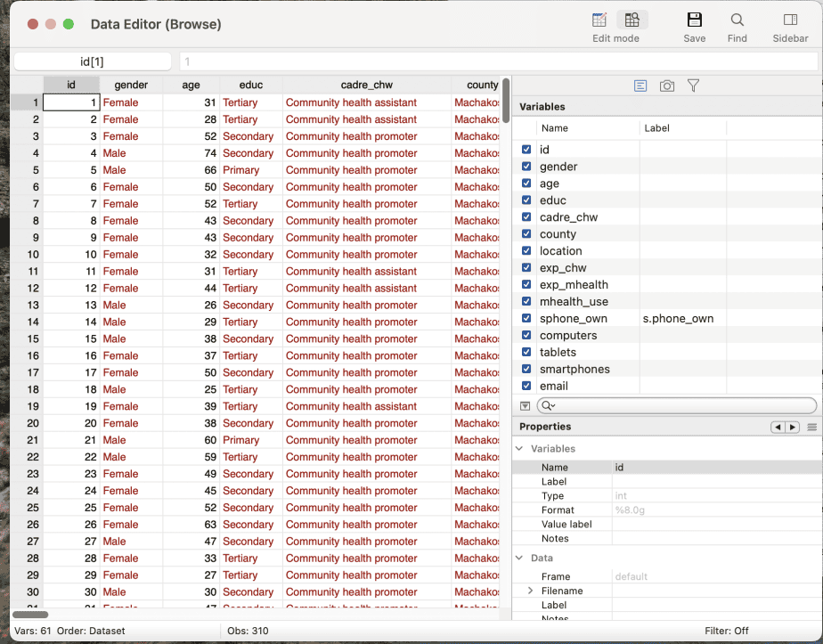Screen dimensions: 823x644
Task: Uncheck the county variable checkbox
Action: click(526, 234)
